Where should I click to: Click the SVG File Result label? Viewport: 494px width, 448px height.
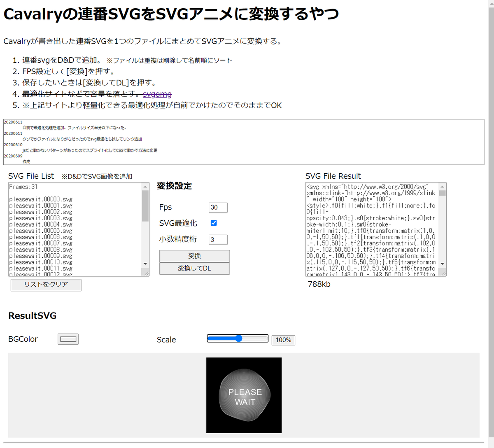333,176
